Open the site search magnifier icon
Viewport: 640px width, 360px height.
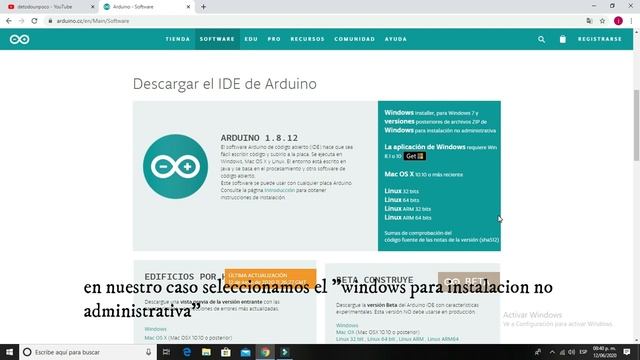541,39
